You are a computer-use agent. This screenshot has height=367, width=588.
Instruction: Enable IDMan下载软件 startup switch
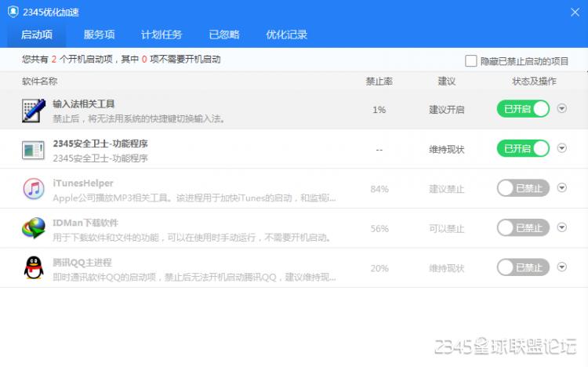pos(523,227)
